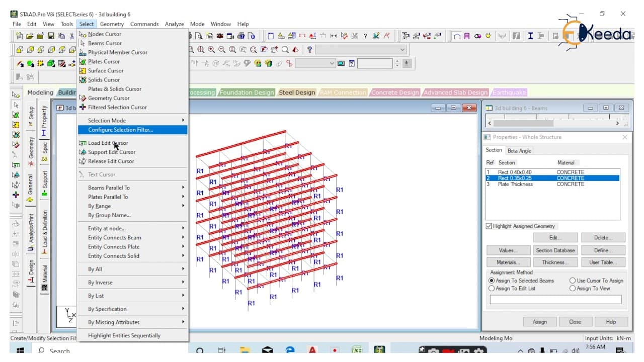Click the black question mark toolbar icon

365,36
